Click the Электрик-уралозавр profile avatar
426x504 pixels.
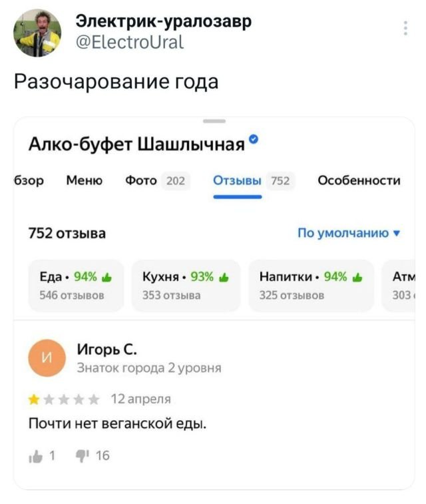37,33
